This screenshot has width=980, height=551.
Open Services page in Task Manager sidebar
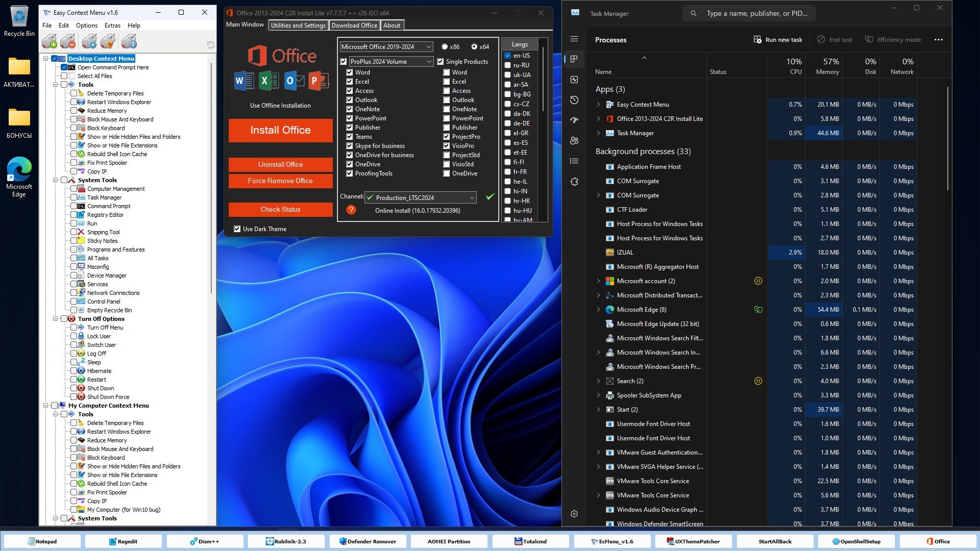574,182
